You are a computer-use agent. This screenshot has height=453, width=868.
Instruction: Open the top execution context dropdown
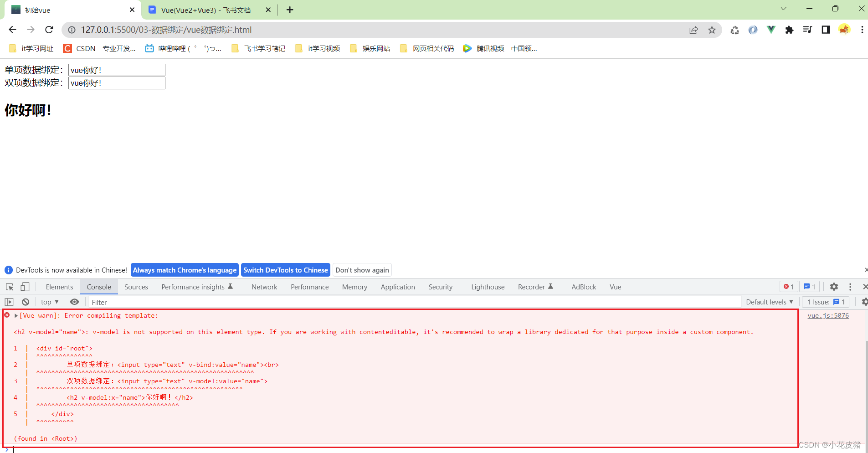tap(50, 302)
